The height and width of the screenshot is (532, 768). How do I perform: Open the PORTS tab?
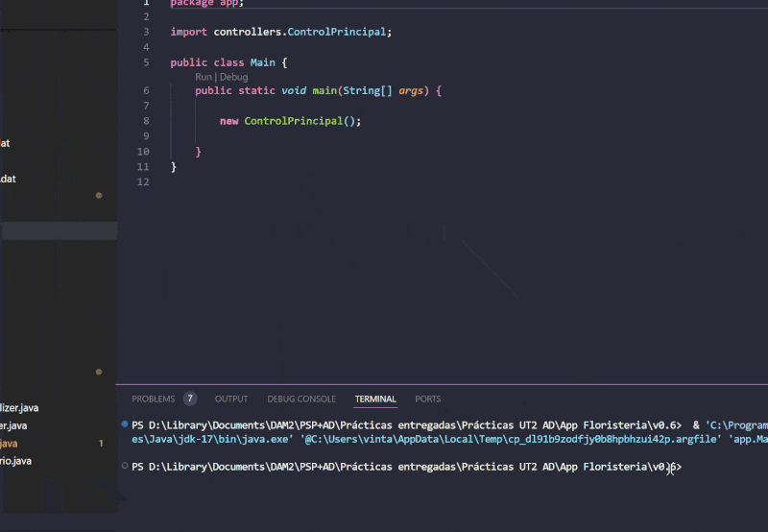[x=428, y=399]
